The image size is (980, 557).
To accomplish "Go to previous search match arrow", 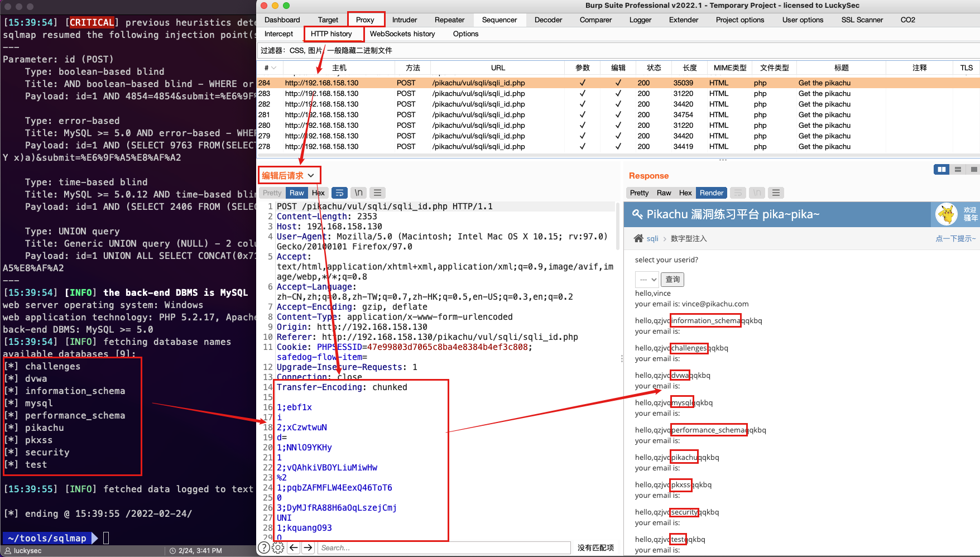I will pos(294,548).
